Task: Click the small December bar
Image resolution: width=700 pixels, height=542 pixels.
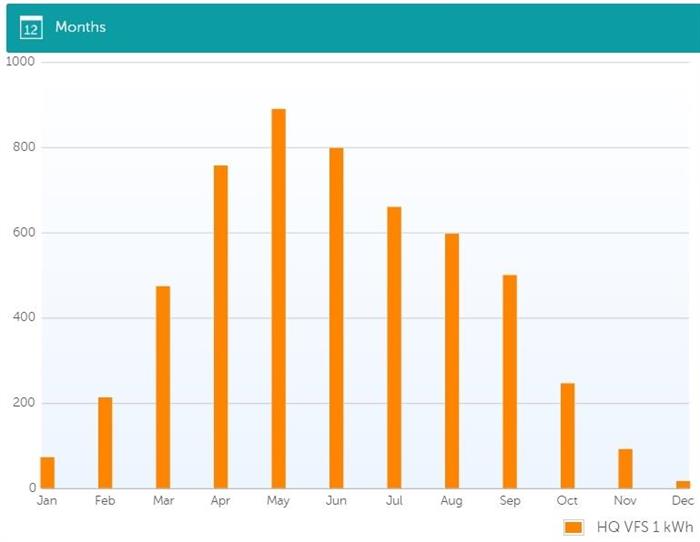Action: pos(683,484)
